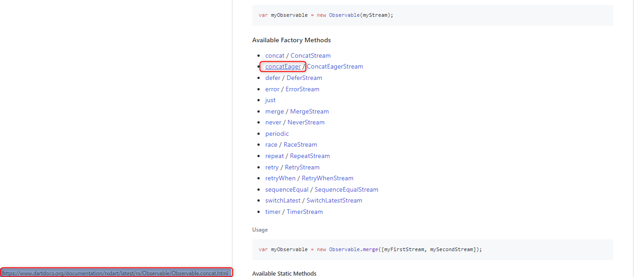Open the sequenceEqual factory method link
This screenshot has height=277, width=644.
(287, 189)
